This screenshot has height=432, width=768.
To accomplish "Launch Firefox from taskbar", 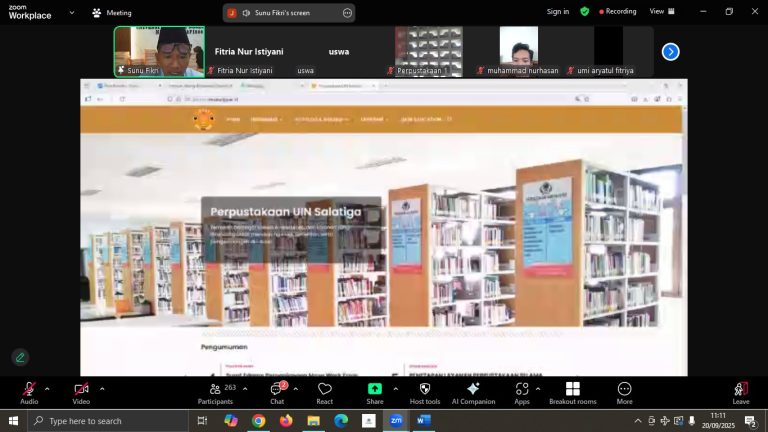I will click(x=286, y=421).
